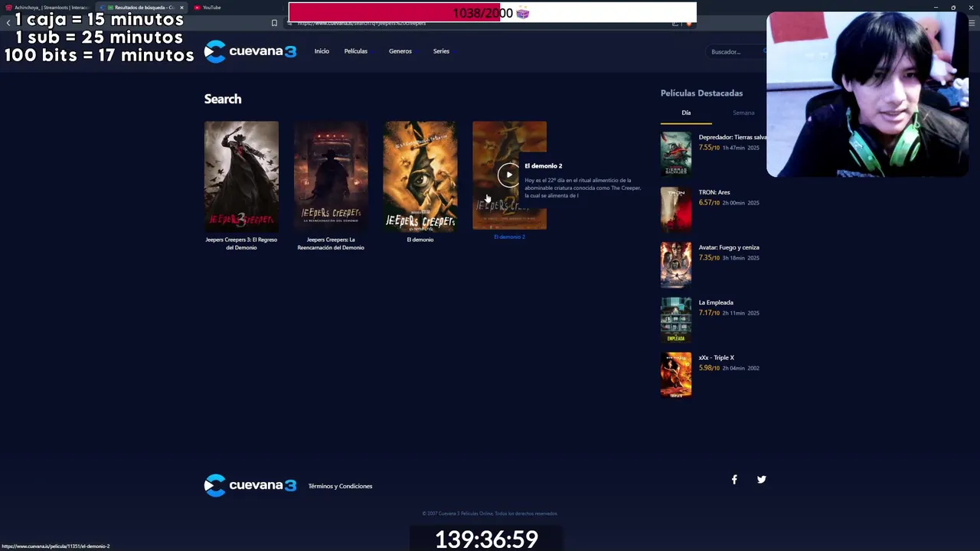Click the browser back arrow
Image resolution: width=980 pixels, height=551 pixels.
[8, 23]
